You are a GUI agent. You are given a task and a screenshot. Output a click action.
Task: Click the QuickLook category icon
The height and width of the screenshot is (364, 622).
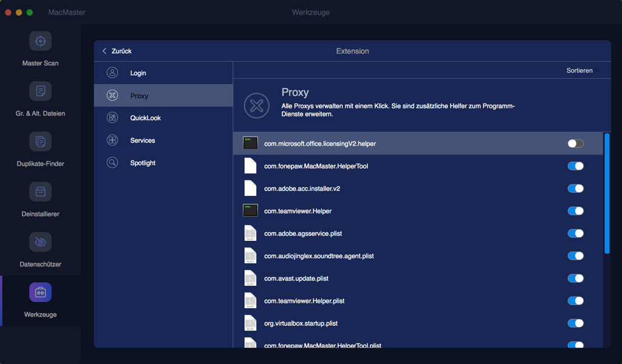(112, 118)
